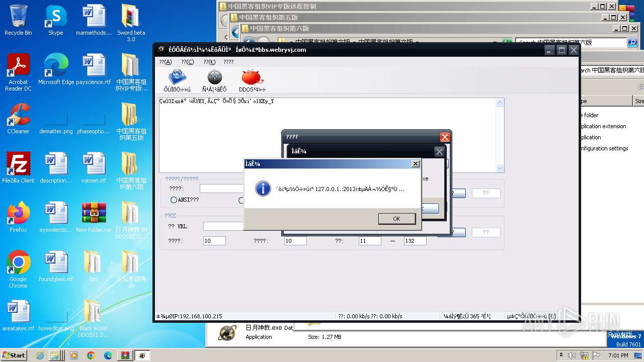
Task: Open the ??(C) menu
Action: (187, 62)
